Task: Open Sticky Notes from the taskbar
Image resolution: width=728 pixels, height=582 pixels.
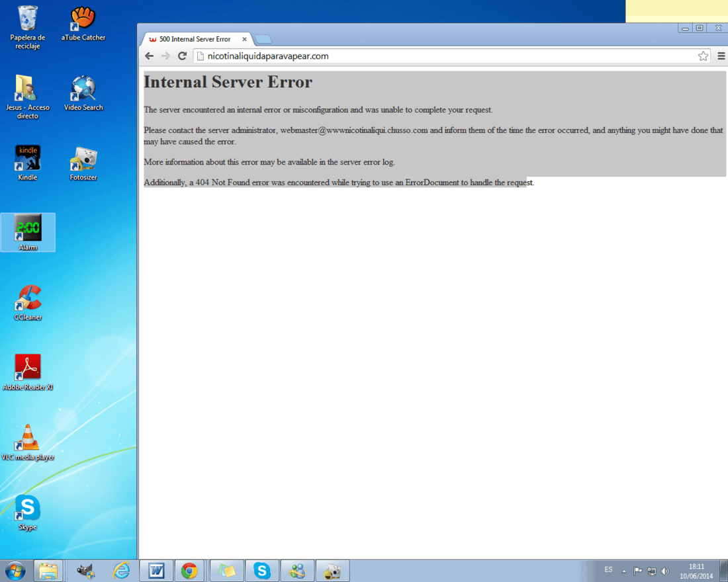Action: [x=226, y=571]
